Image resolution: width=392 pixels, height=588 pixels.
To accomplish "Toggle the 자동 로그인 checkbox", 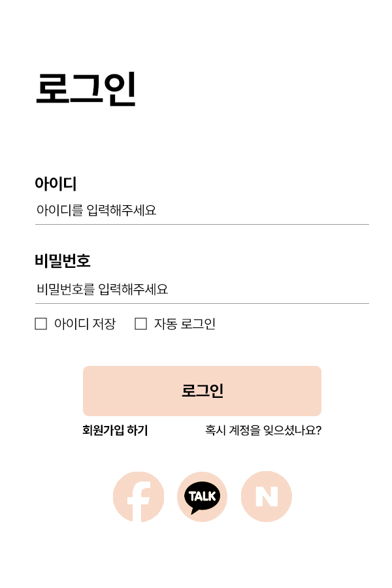I will point(140,323).
